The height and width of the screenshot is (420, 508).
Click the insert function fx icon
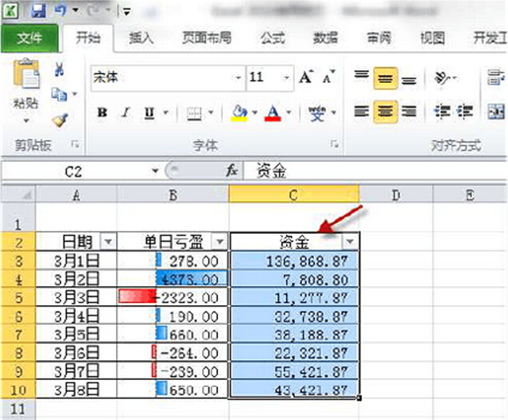(x=232, y=170)
